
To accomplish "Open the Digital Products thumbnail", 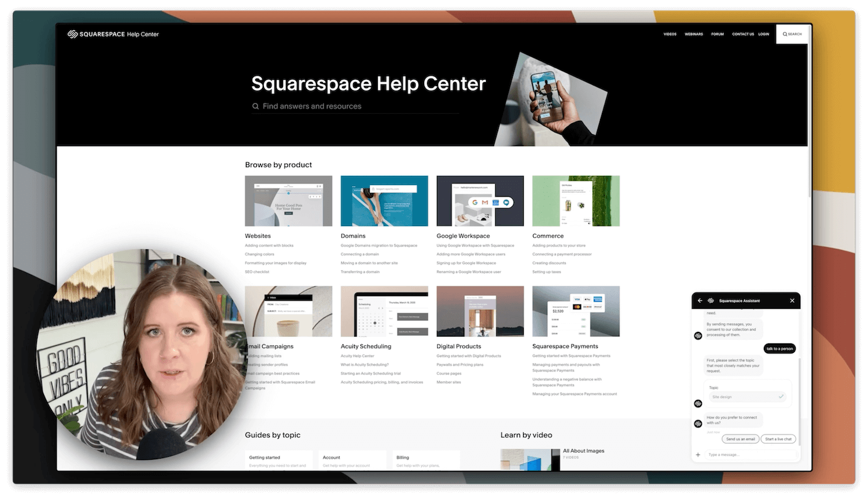I will [480, 311].
